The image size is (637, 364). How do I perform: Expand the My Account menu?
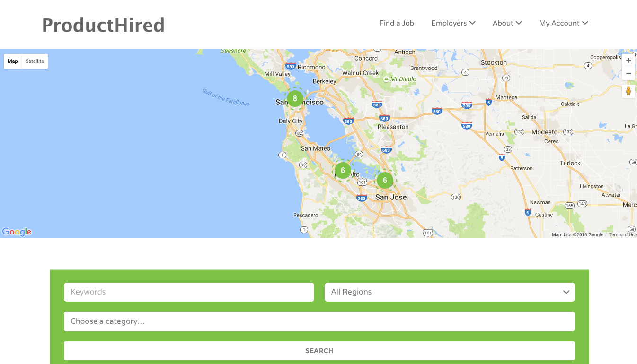pyautogui.click(x=563, y=23)
